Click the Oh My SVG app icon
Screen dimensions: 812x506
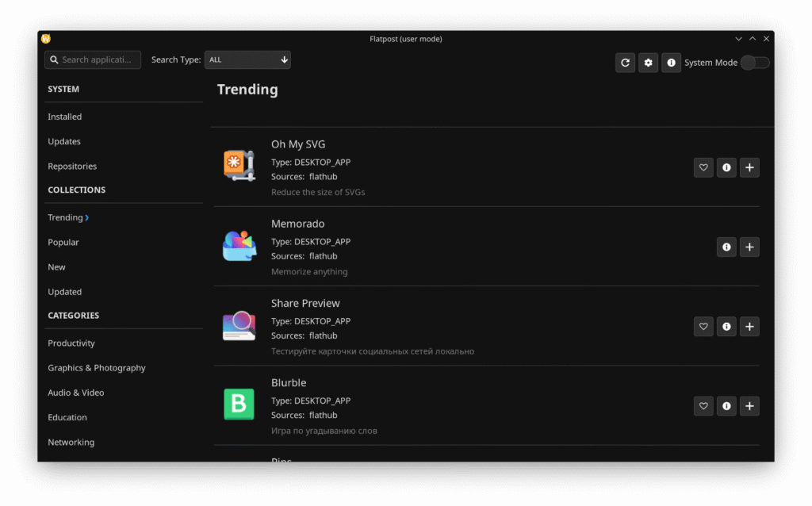pos(239,166)
